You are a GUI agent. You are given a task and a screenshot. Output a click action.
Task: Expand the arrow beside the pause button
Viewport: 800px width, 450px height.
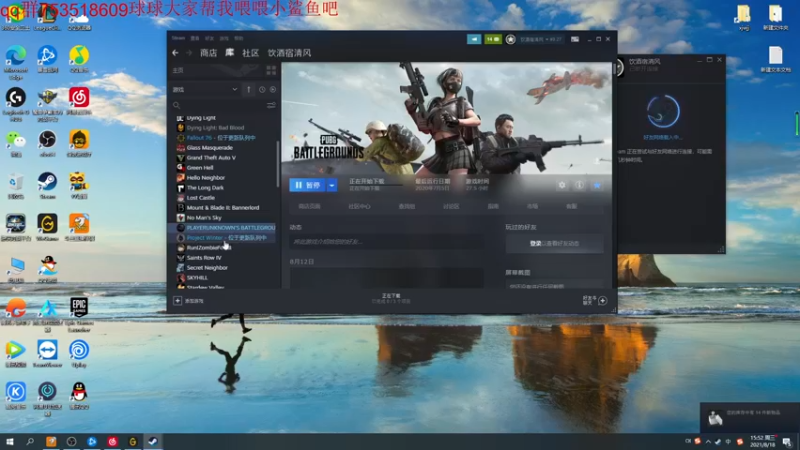pyautogui.click(x=332, y=185)
